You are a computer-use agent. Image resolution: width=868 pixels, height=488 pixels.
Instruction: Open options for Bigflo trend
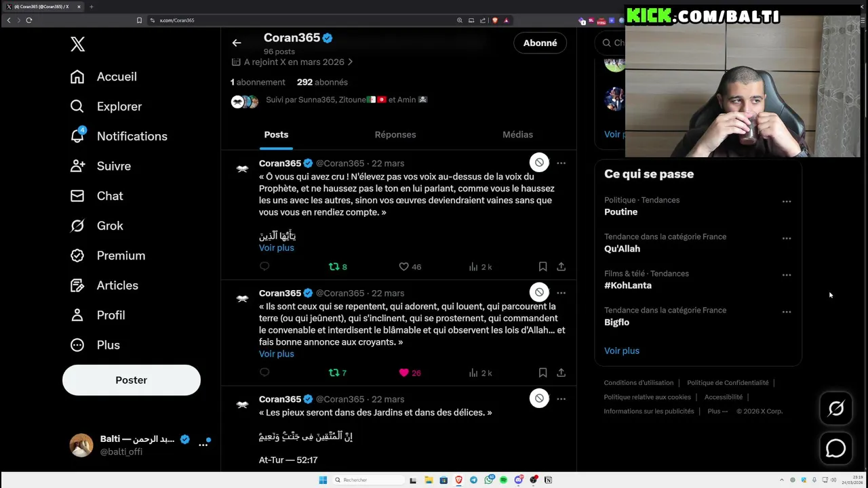(787, 312)
